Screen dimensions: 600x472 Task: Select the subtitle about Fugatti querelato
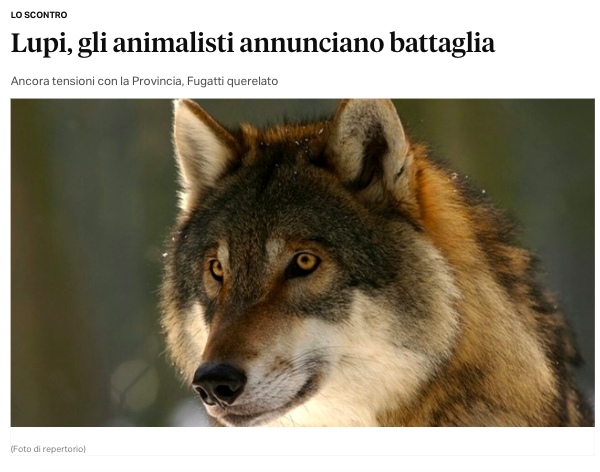pos(144,81)
